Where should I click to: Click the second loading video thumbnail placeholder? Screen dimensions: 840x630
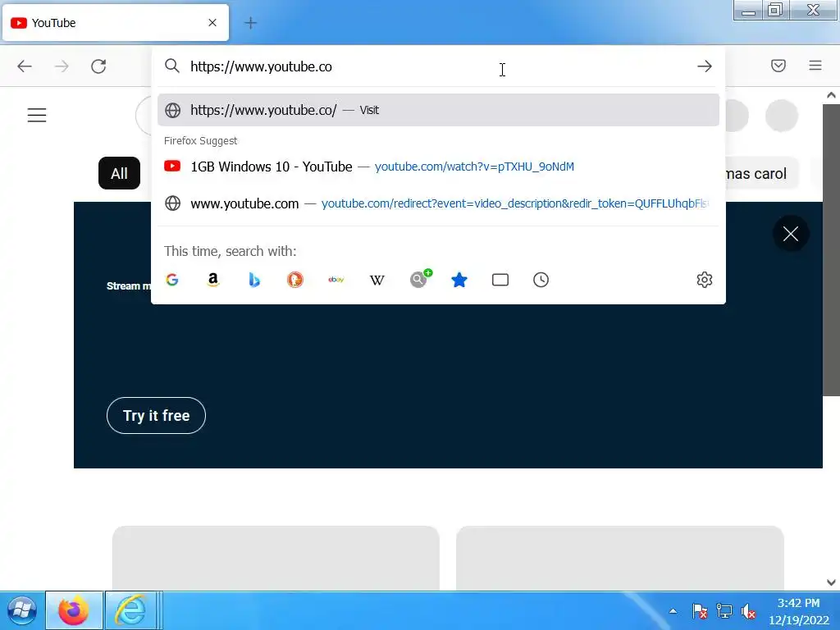pyautogui.click(x=620, y=558)
